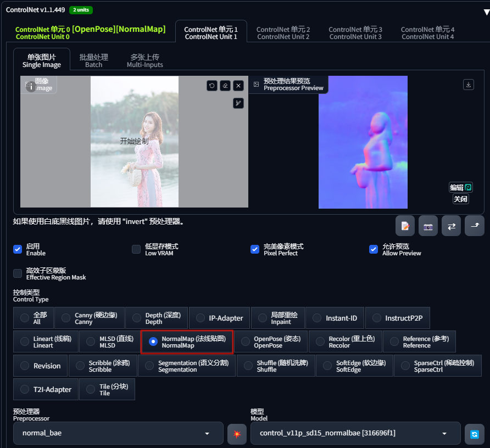Enable webcam with camera icon button

point(428,226)
